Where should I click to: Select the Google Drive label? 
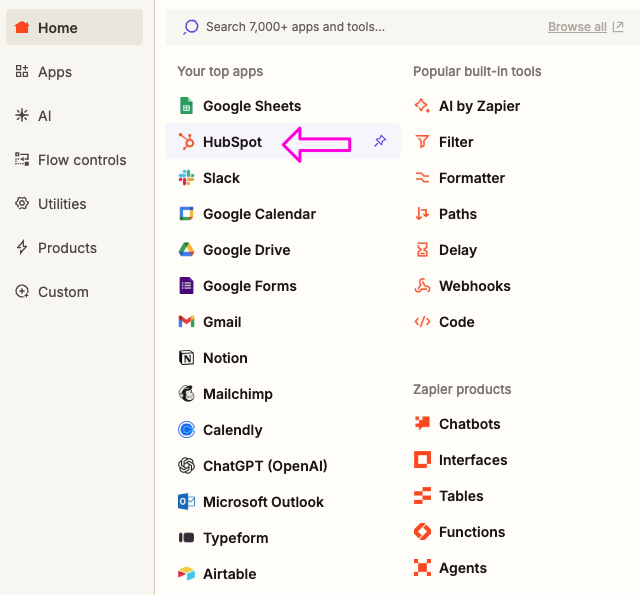pyautogui.click(x=247, y=250)
